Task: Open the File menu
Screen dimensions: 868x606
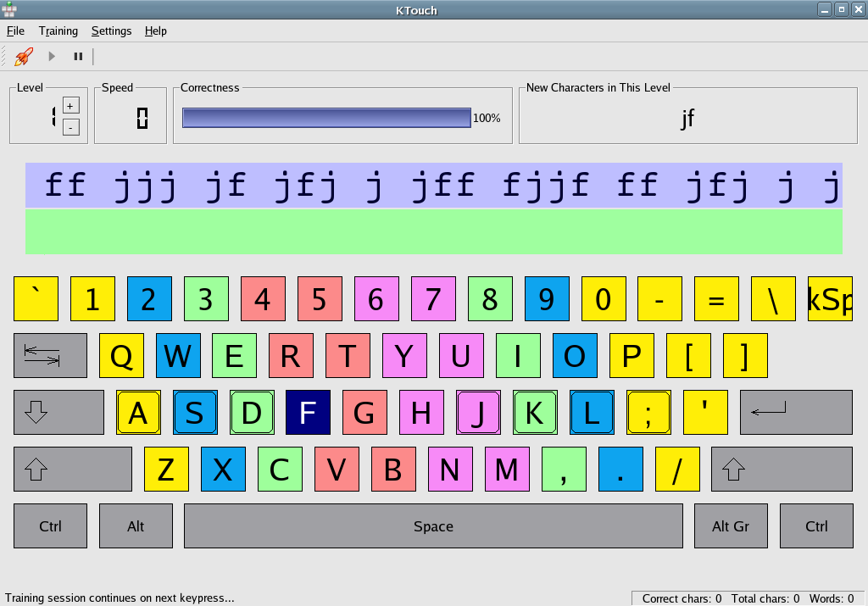Action: tap(15, 31)
